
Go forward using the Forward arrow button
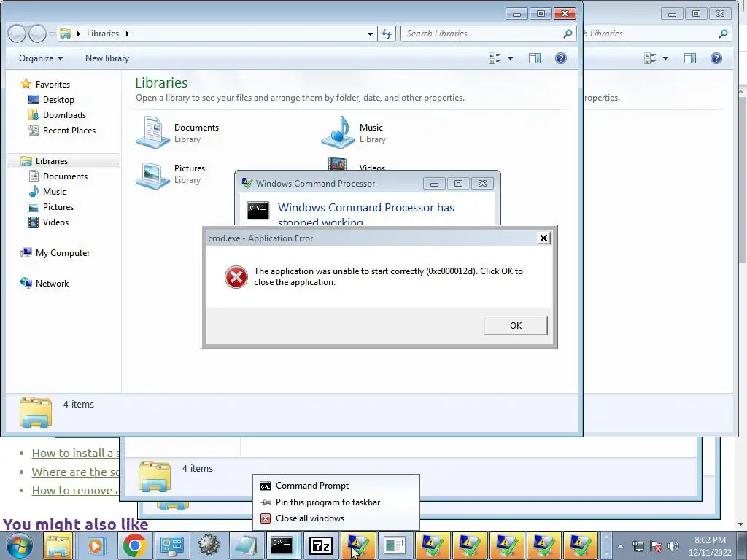click(37, 34)
